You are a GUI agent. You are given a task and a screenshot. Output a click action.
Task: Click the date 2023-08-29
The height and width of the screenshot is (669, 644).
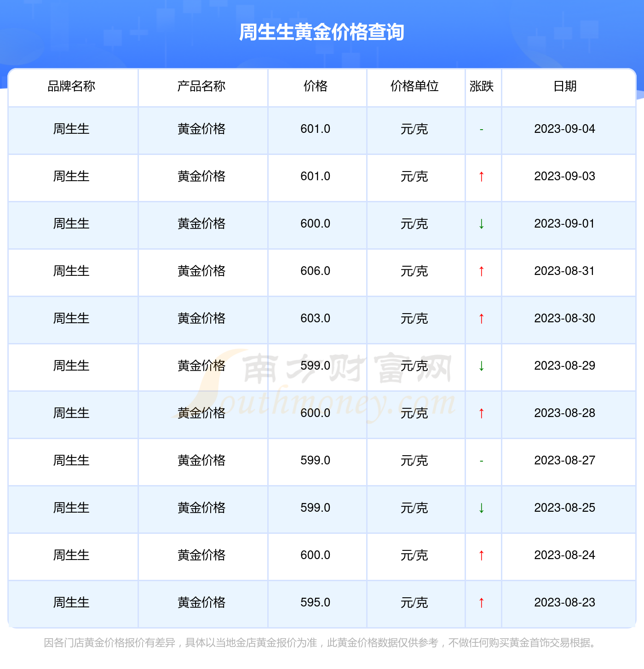pos(564,366)
